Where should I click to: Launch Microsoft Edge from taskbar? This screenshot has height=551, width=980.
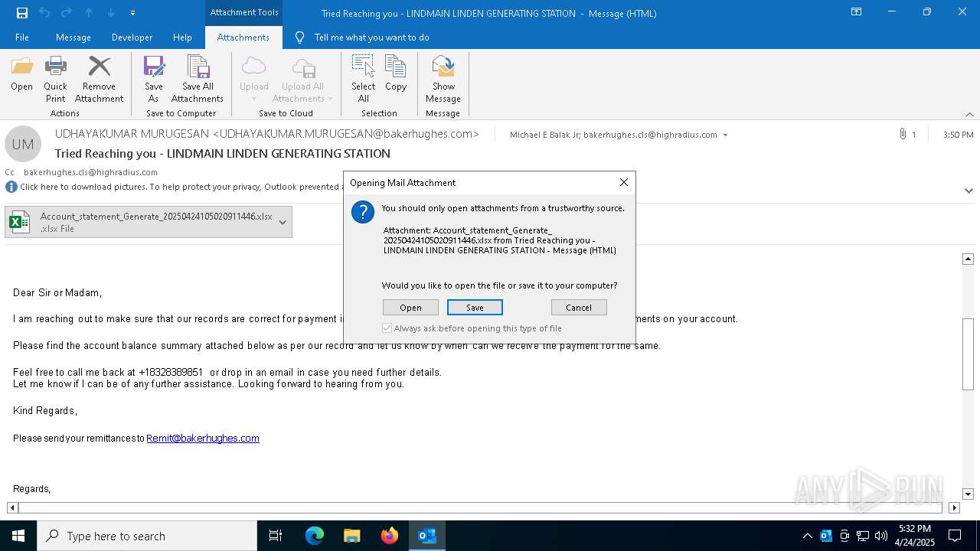[315, 536]
